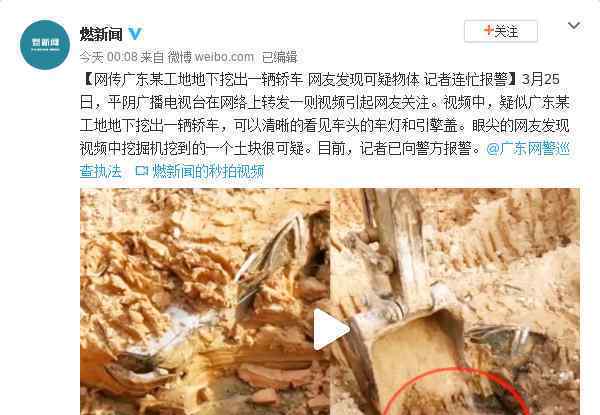
Task: Open the 燃新闻的秒拍视频 video link
Action: pyautogui.click(x=208, y=171)
